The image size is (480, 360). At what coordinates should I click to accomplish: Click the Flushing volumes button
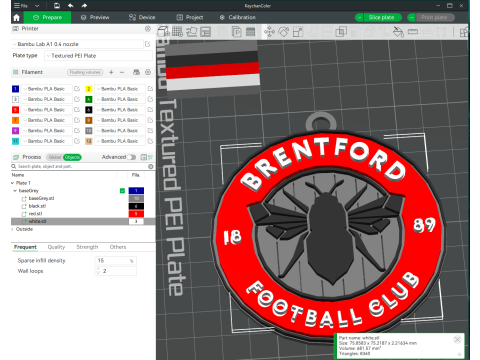(85, 72)
